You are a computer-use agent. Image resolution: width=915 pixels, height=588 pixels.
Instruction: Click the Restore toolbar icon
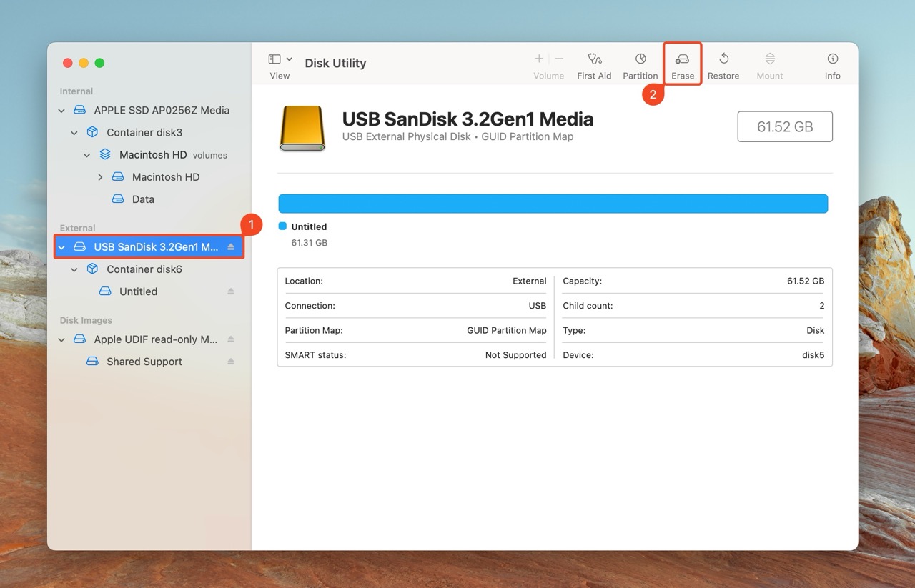pyautogui.click(x=723, y=59)
